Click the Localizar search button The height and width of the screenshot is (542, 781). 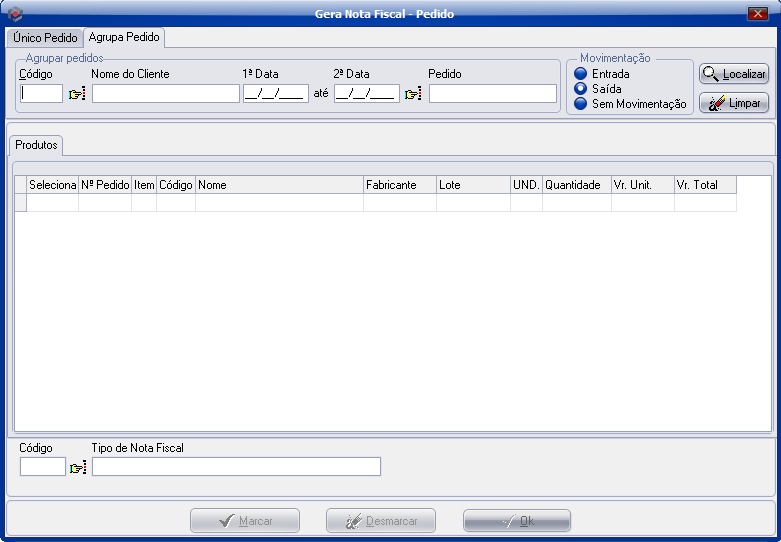[x=733, y=74]
